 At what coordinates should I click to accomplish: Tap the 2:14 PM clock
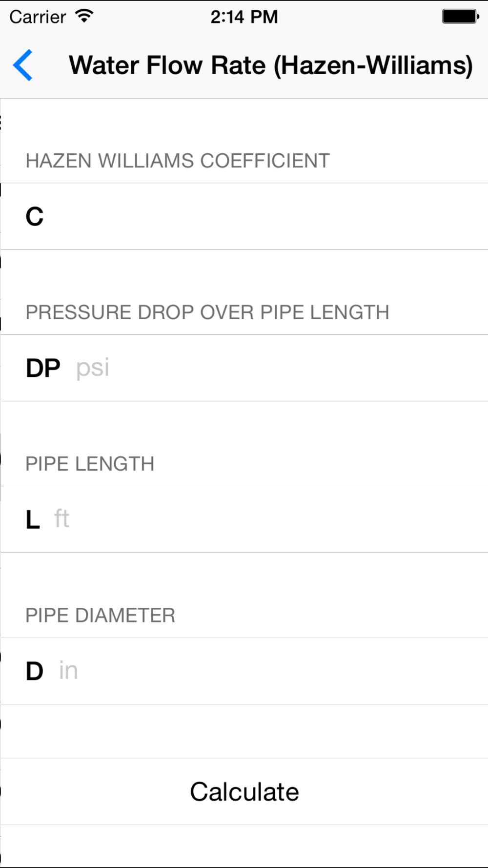(x=244, y=17)
